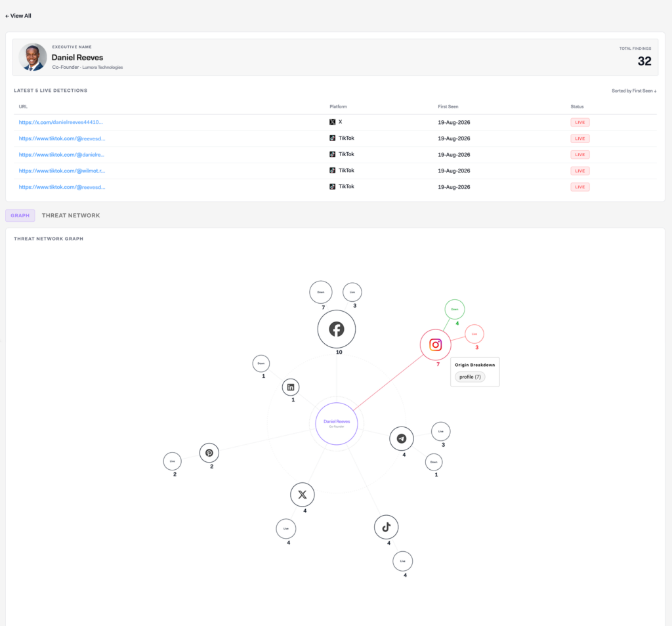Select Pinterest's Live node with 2

coord(173,461)
